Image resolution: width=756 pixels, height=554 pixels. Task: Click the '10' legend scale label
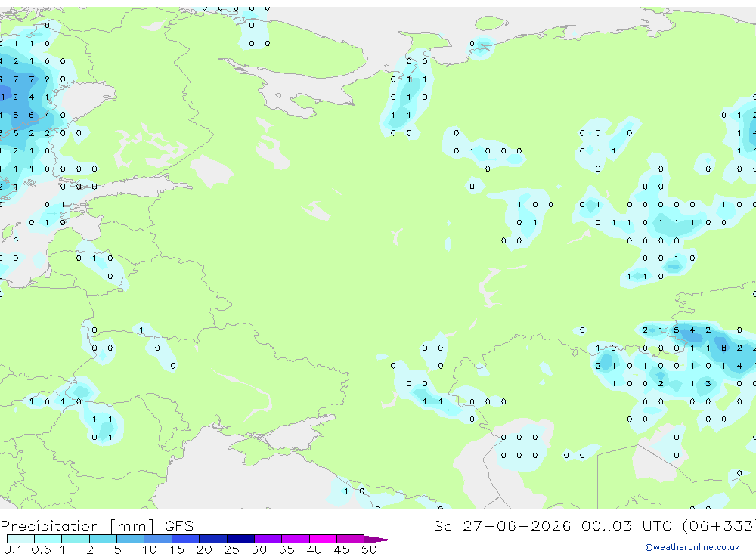(x=150, y=549)
